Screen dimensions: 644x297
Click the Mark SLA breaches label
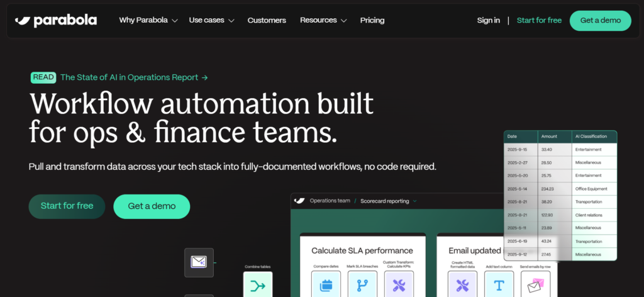point(362,267)
